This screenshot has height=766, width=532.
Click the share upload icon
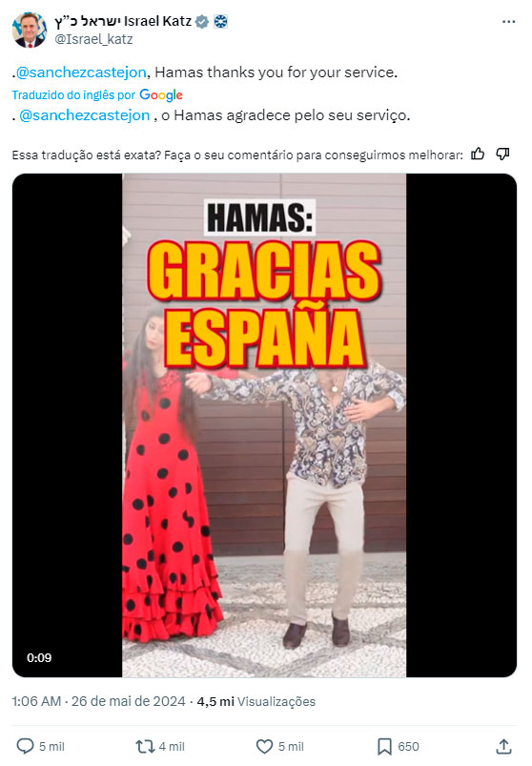pyautogui.click(x=503, y=746)
